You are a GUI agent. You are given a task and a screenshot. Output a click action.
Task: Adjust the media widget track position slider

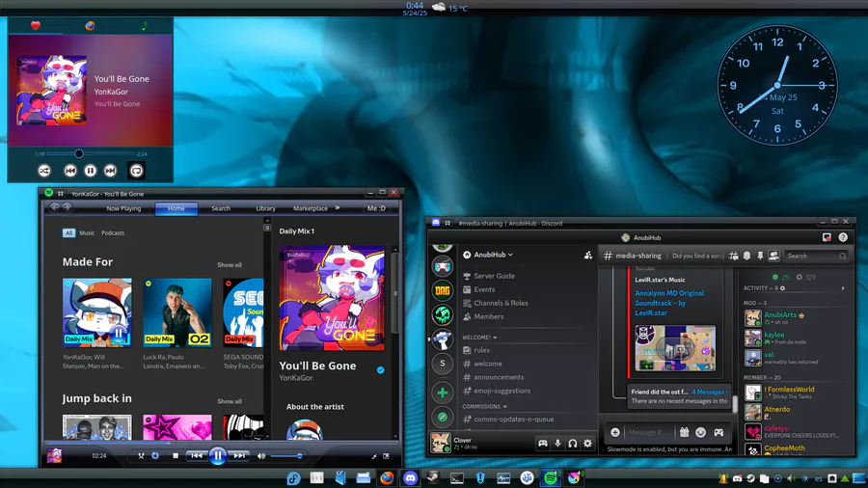click(90, 153)
